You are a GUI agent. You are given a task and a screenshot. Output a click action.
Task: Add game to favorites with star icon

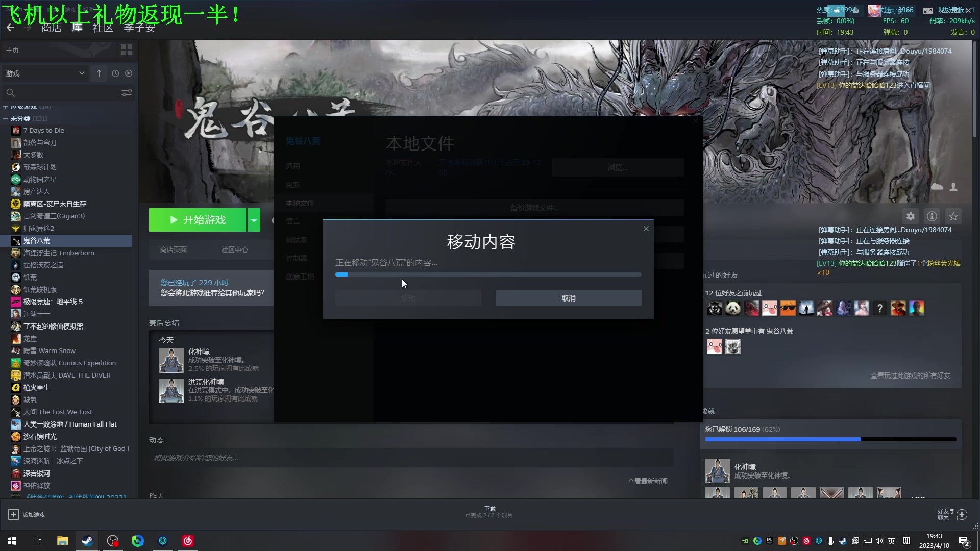click(953, 216)
